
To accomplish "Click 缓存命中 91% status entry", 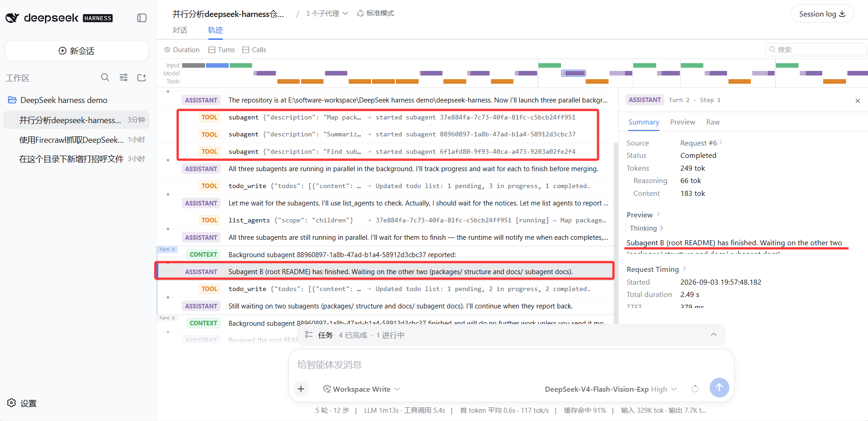I will pos(585,410).
